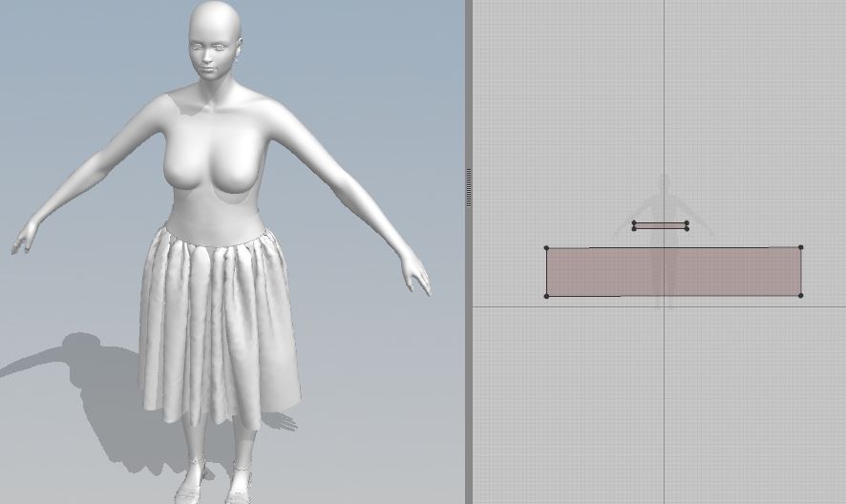Select the right edge of the skirt pattern
The image size is (846, 504).
[801, 271]
